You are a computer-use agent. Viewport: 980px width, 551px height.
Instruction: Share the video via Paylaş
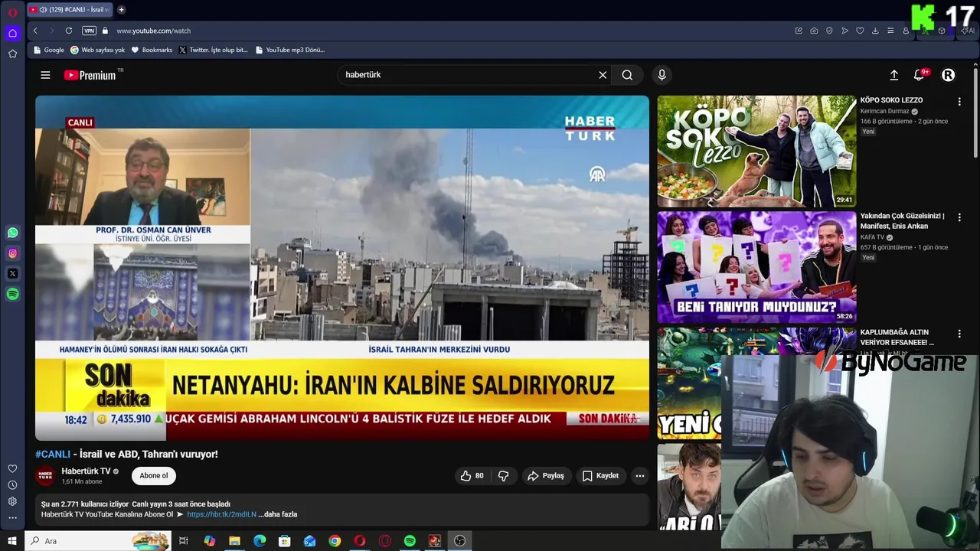point(546,476)
